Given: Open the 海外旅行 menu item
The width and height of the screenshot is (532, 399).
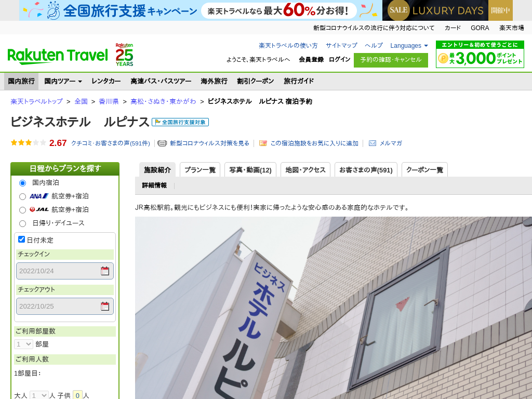Looking at the screenshot, I should tap(214, 81).
